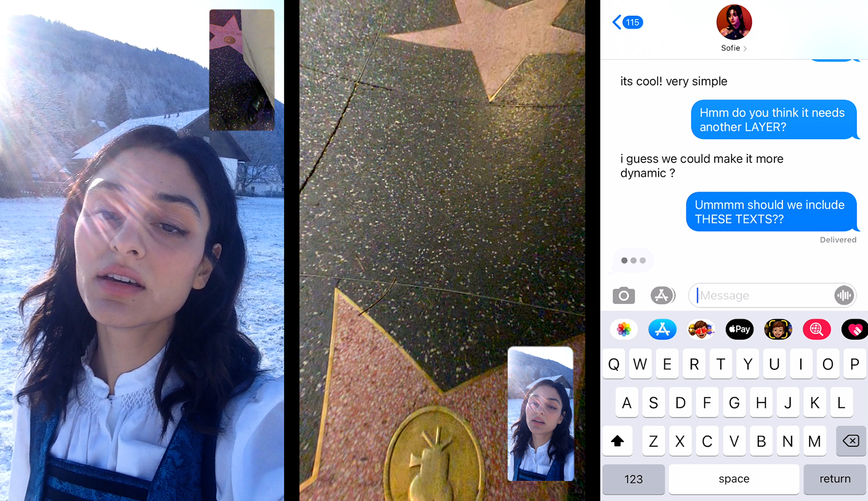Tap the L key
The height and width of the screenshot is (501, 868).
pos(841,402)
